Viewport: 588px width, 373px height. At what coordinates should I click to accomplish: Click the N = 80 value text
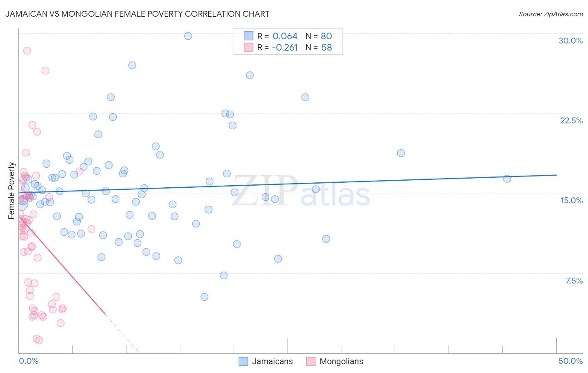coord(319,36)
